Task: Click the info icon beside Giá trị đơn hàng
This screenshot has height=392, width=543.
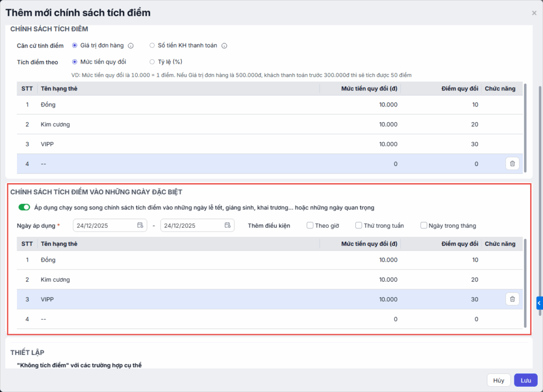Action: (130, 46)
